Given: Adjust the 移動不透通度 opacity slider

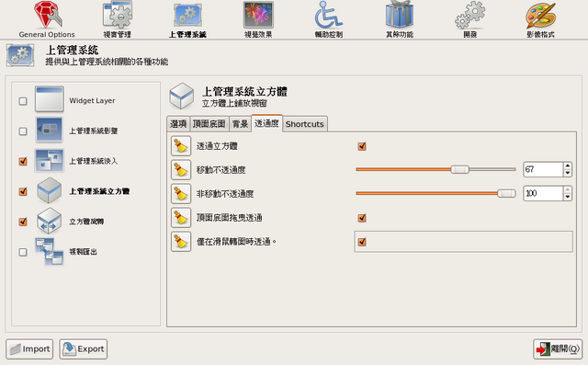Looking at the screenshot, I should [x=435, y=169].
